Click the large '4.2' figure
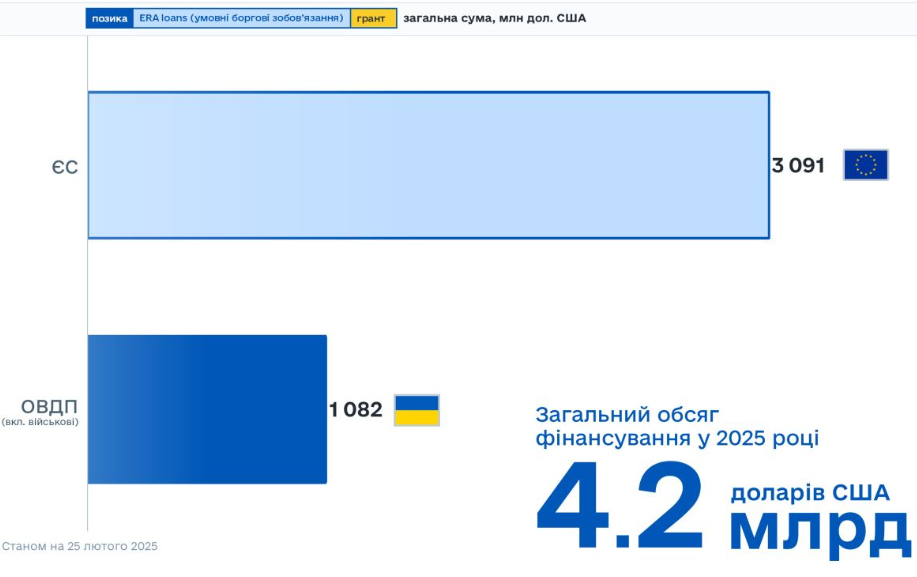 tap(619, 505)
